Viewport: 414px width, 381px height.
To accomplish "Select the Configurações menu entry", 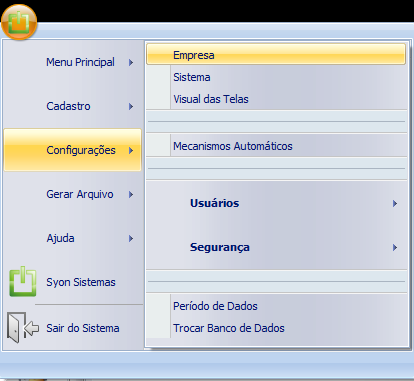I will (x=73, y=150).
